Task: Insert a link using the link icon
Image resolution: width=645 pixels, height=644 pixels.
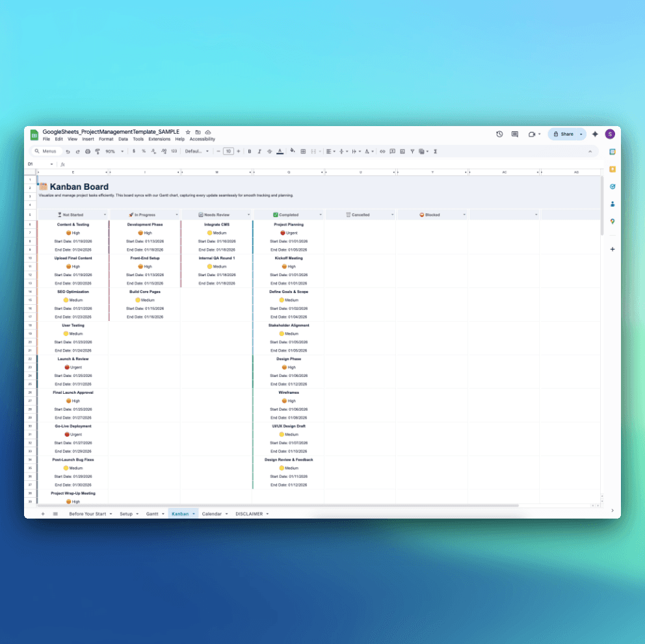Action: click(x=383, y=151)
